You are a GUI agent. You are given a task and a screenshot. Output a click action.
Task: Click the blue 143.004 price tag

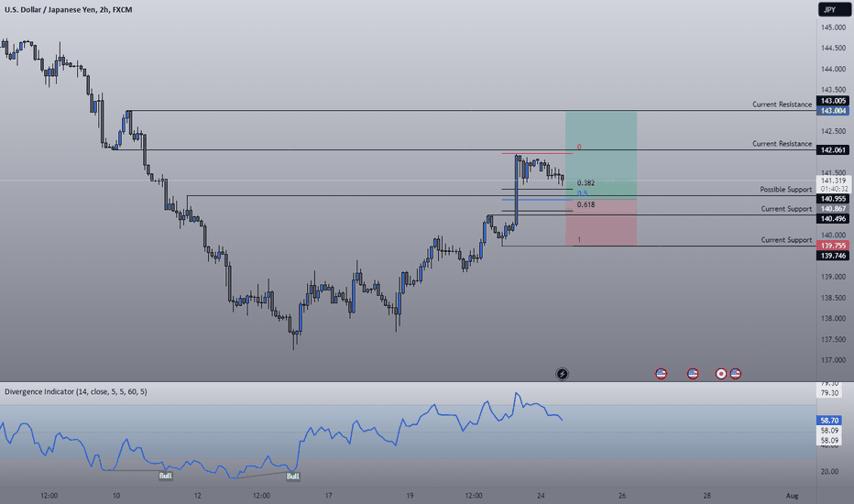[x=833, y=111]
